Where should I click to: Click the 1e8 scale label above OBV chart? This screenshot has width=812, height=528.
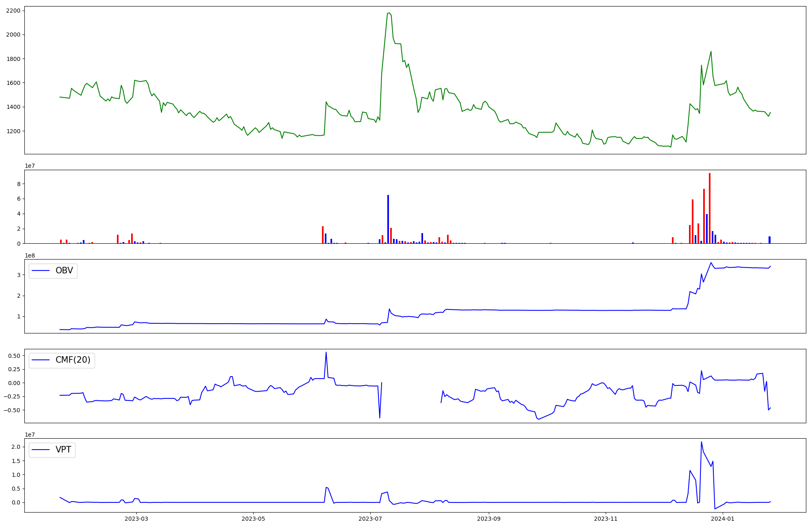tap(30, 255)
